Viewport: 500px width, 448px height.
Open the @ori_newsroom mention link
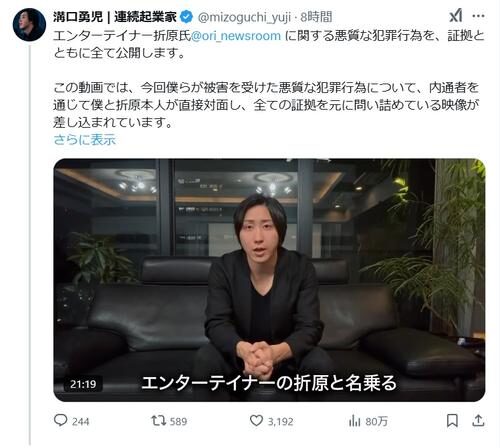point(236,36)
